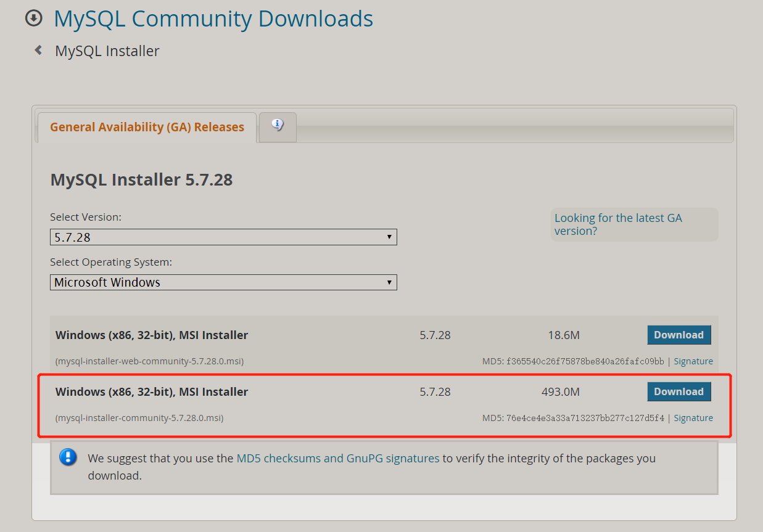Download the 493.0M full MSI installer
This screenshot has width=763, height=532.
[678, 392]
